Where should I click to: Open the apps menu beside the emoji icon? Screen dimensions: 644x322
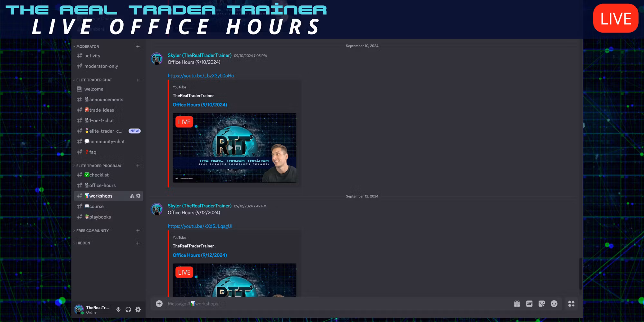pos(571,304)
